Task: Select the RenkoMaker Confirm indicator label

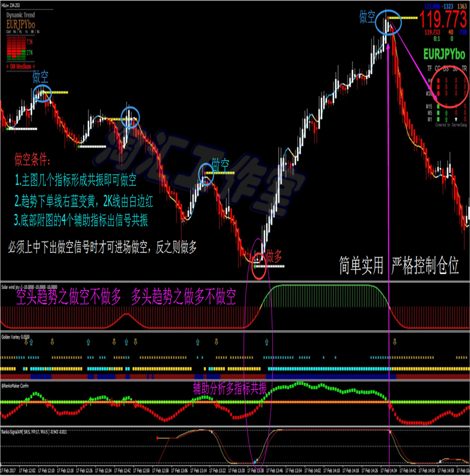Action: (x=15, y=386)
